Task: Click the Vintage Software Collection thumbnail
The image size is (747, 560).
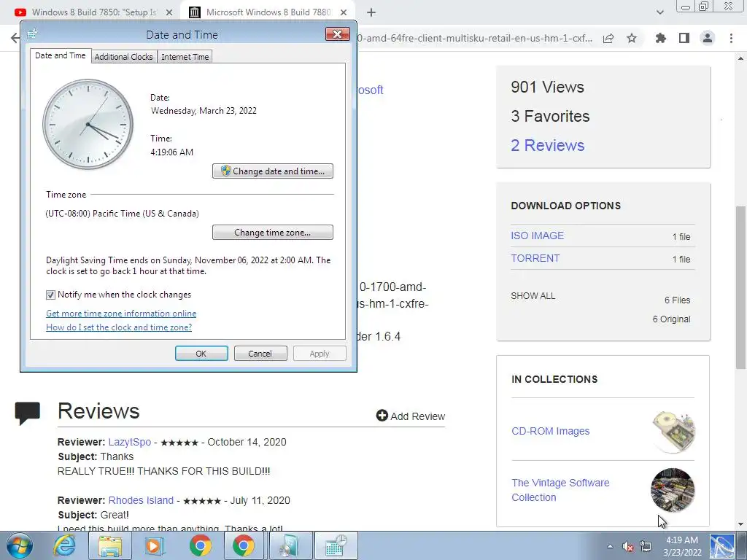Action: (x=673, y=490)
